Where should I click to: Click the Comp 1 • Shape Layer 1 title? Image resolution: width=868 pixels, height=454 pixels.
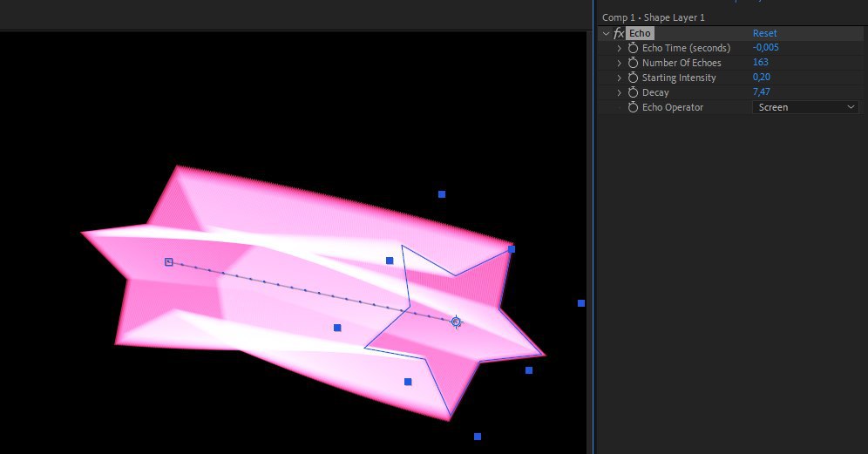[654, 17]
